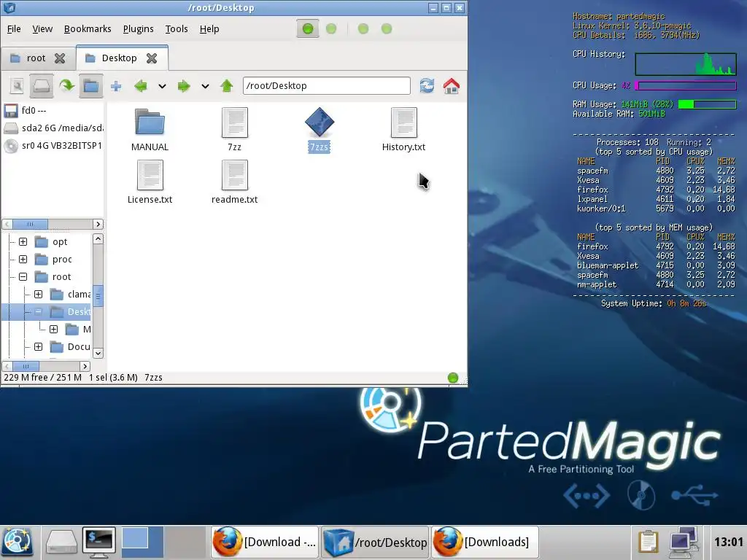
Task: Switch to the first workspace
Action: (x=142, y=542)
